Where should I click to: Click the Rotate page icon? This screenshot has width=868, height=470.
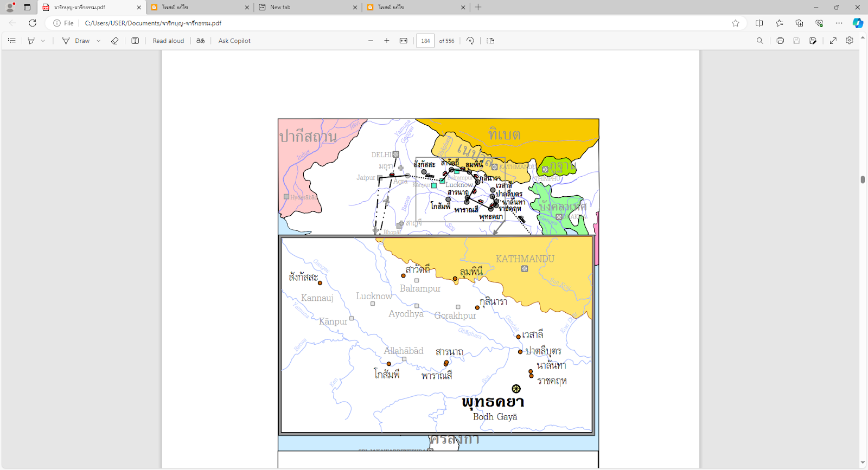pyautogui.click(x=470, y=41)
